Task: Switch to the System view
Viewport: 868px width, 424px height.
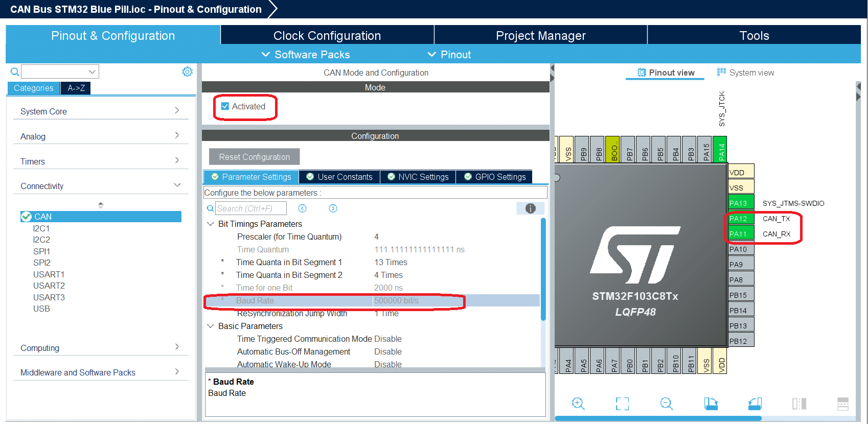Action: pyautogui.click(x=745, y=73)
